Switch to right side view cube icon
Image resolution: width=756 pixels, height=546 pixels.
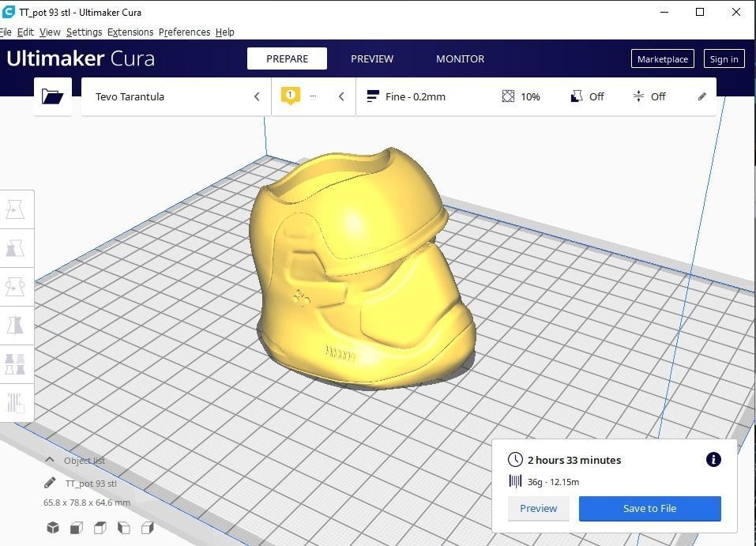[147, 528]
